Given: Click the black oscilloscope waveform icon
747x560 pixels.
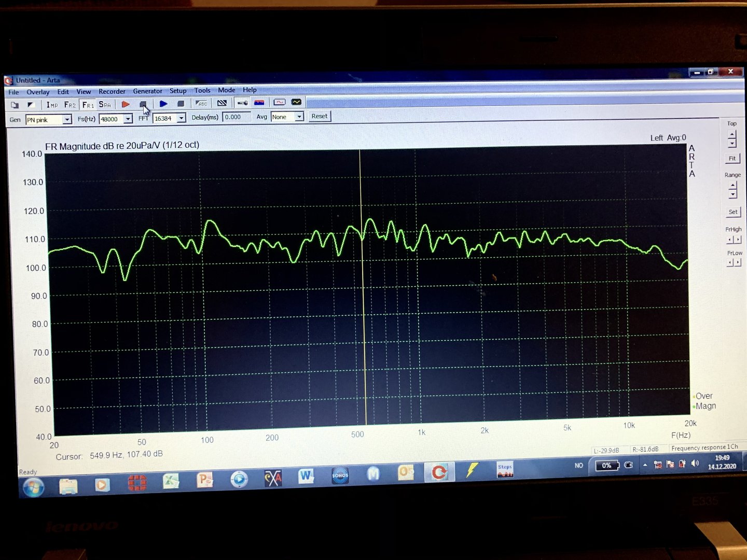Looking at the screenshot, I should pyautogui.click(x=297, y=102).
